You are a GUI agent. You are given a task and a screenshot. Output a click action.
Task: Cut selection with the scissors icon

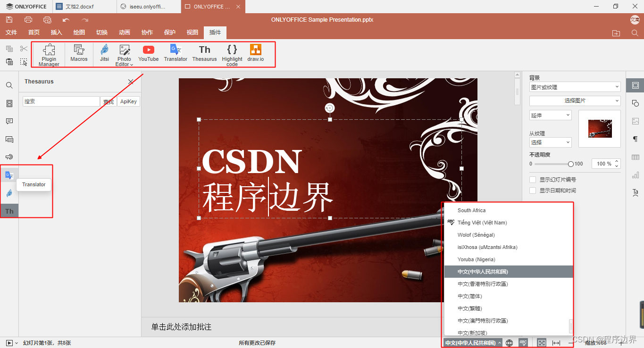24,49
